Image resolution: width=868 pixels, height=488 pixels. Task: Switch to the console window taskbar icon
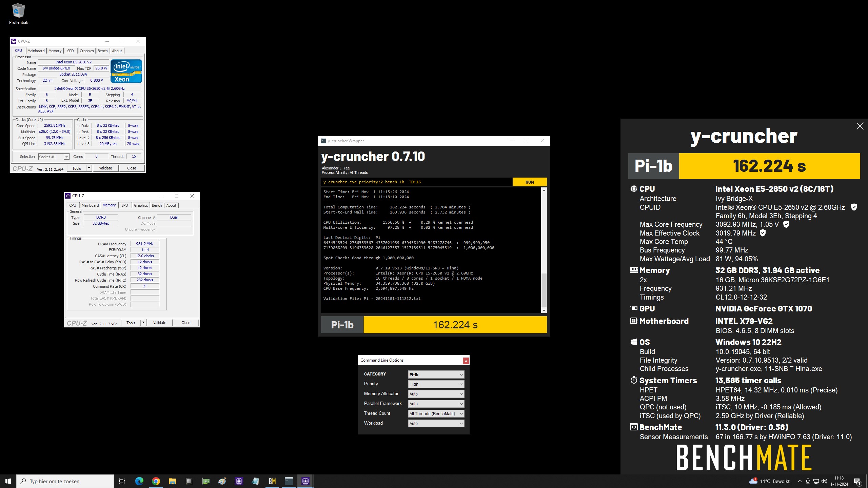[289, 481]
